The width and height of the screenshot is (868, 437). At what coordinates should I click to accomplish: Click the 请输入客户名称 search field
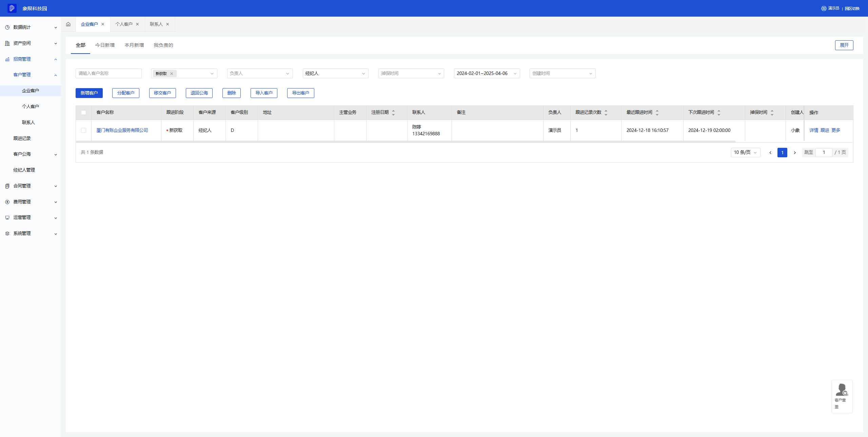pos(108,73)
